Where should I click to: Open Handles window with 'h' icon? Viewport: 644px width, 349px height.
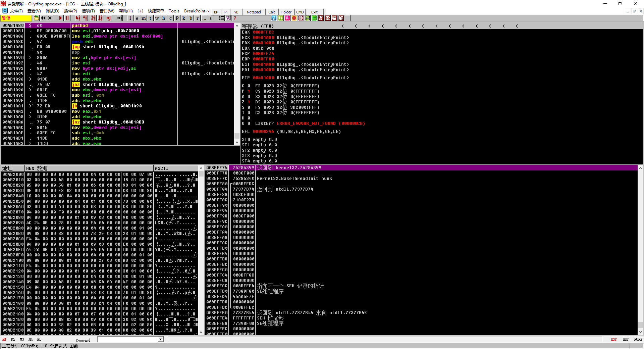coord(164,18)
